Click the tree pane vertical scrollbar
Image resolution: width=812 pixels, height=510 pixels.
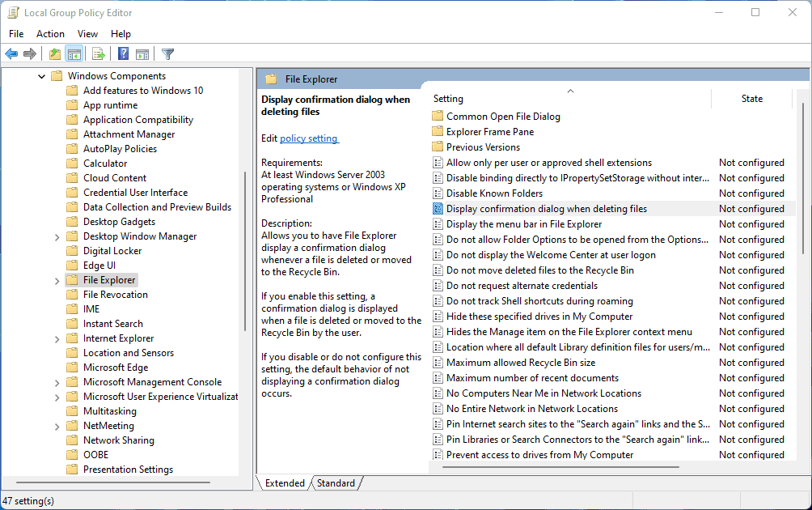[245, 251]
